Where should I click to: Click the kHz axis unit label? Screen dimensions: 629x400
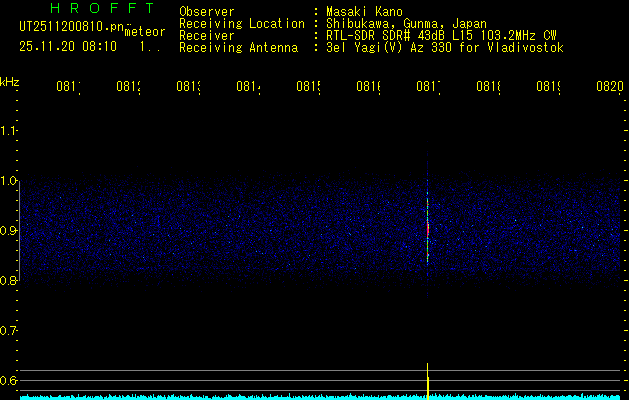(x=9, y=81)
